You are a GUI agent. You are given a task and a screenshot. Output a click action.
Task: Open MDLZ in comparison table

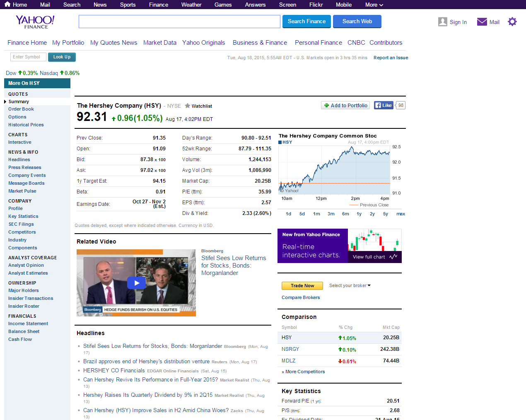(288, 361)
